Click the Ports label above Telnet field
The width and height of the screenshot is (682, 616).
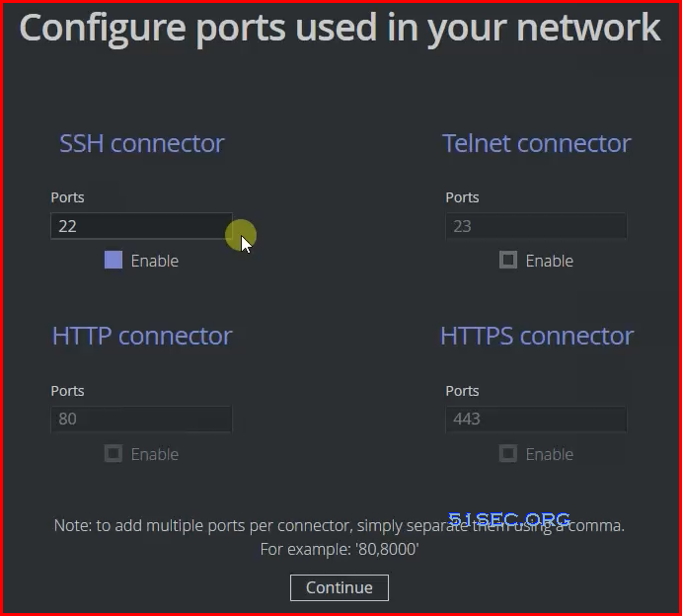[x=462, y=197]
